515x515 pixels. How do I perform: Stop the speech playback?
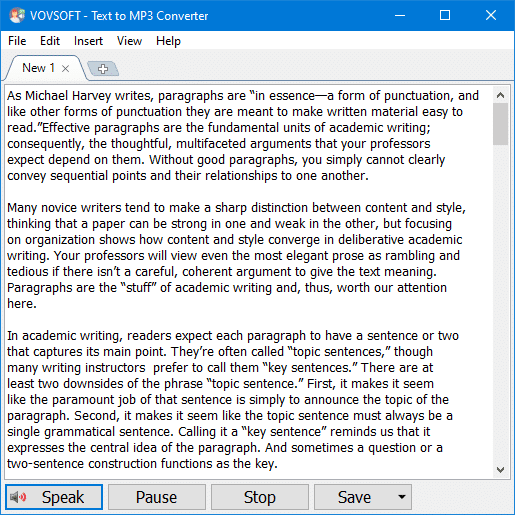click(260, 497)
